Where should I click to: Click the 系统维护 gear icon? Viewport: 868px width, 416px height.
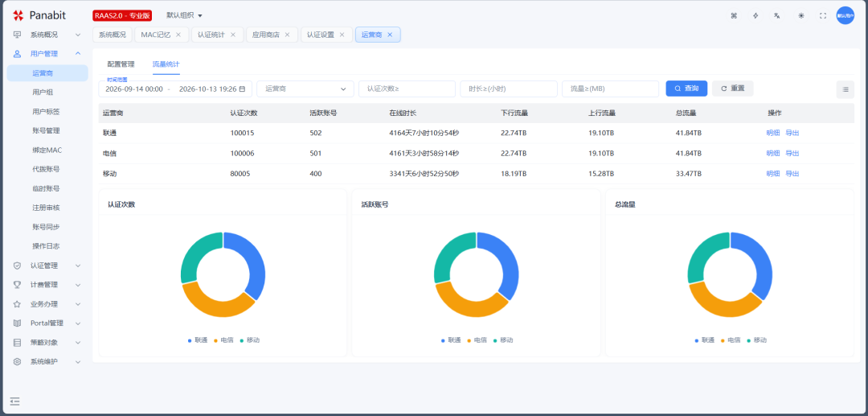point(17,362)
